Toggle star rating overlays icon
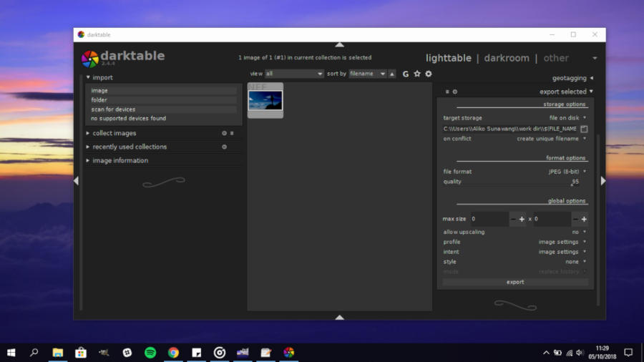Viewport: 644px width, 362px height. (417, 74)
